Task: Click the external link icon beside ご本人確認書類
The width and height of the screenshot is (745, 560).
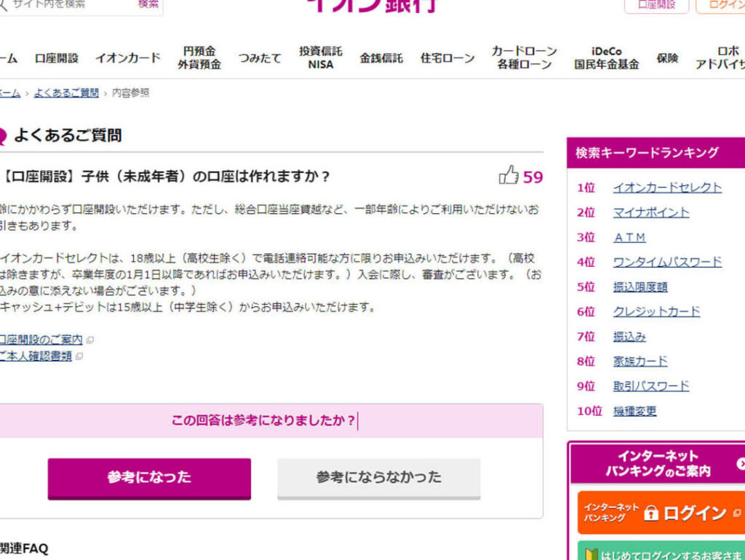Action: pyautogui.click(x=79, y=356)
